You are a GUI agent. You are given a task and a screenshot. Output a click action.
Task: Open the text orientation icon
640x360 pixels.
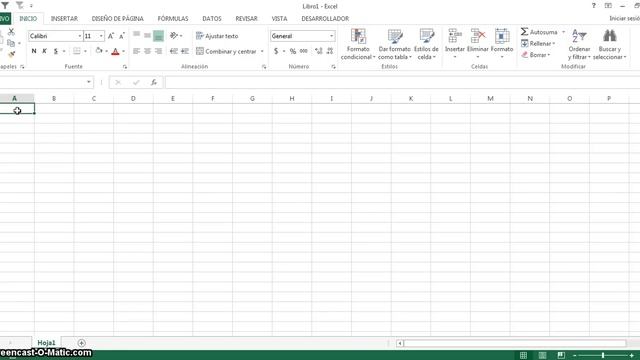point(174,36)
